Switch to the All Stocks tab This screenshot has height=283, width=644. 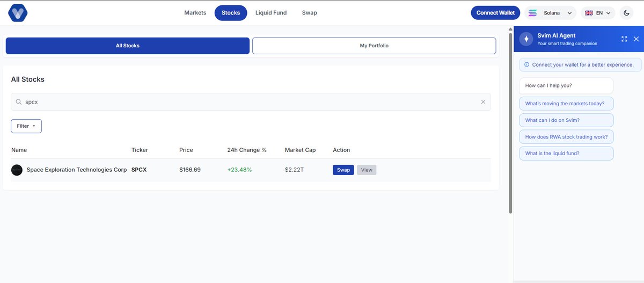pyautogui.click(x=128, y=46)
